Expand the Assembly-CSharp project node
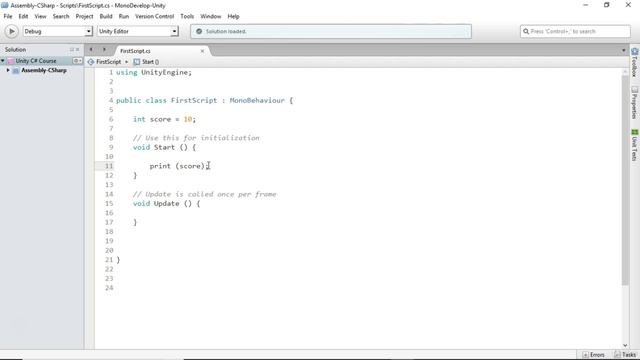Screen dimensions: 640x360 click(8, 70)
